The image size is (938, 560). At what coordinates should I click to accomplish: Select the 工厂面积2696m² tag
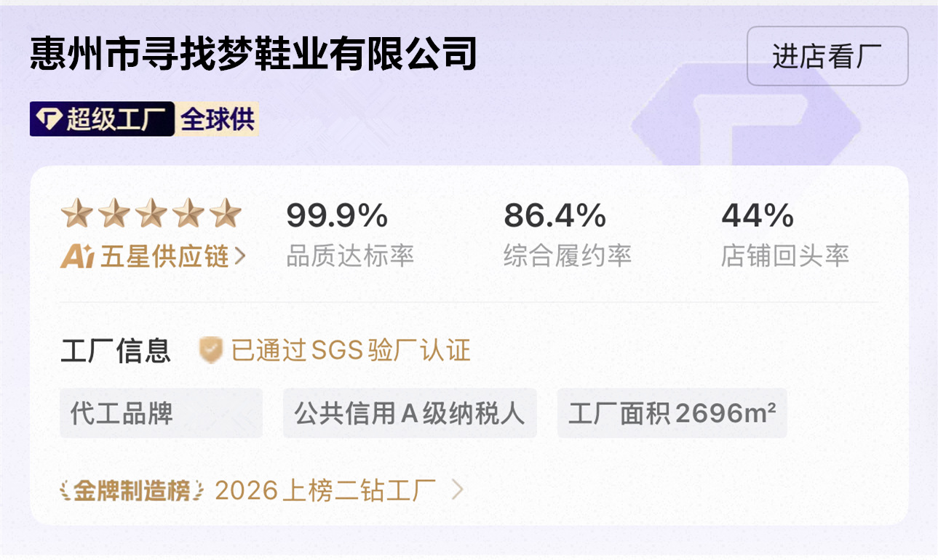click(x=672, y=413)
